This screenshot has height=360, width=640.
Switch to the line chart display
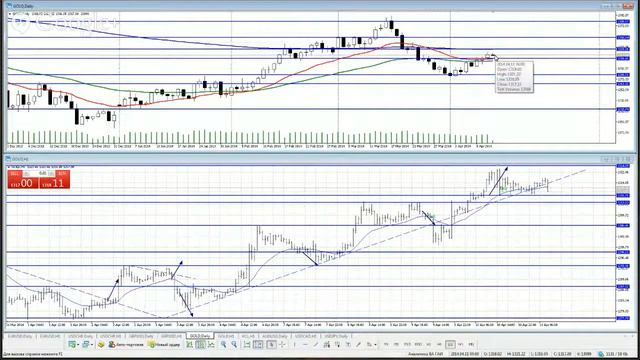(x=211, y=344)
